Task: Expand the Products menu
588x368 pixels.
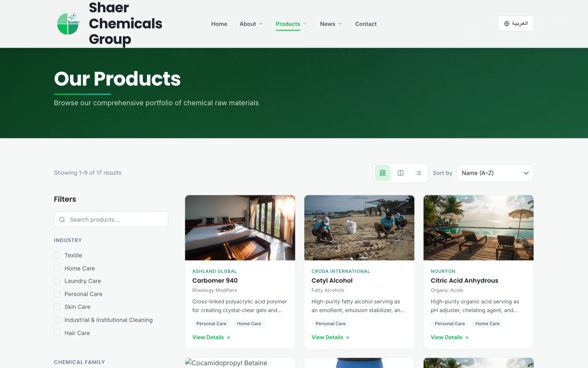Action: coord(291,24)
